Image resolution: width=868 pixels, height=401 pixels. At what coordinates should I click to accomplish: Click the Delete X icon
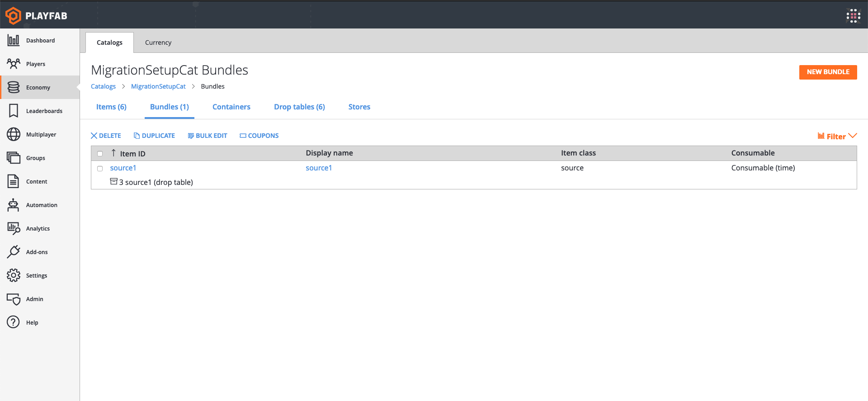[x=94, y=136]
